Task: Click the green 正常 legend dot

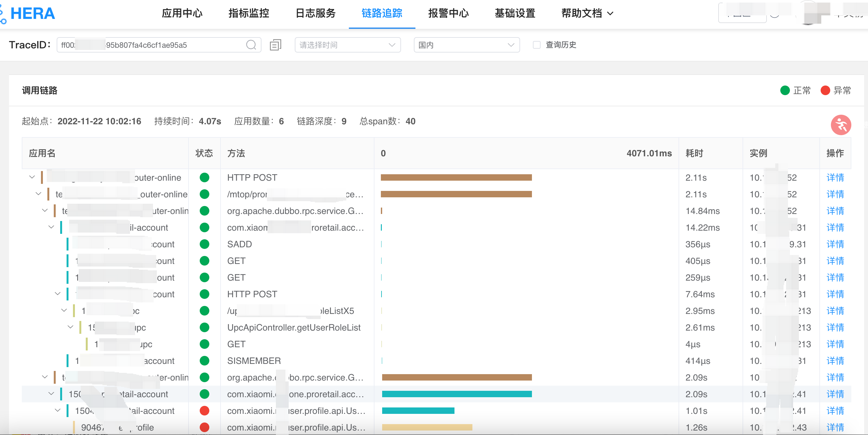Action: [x=785, y=90]
